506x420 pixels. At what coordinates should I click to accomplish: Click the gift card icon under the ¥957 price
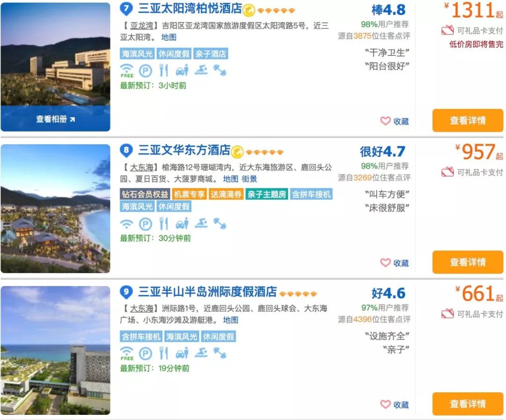click(447, 172)
